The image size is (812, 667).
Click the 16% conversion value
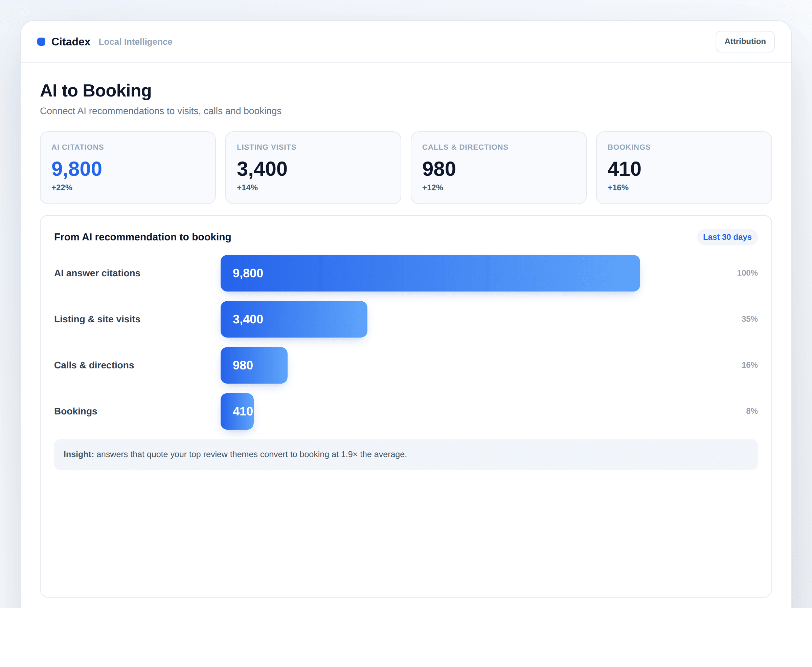749,365
